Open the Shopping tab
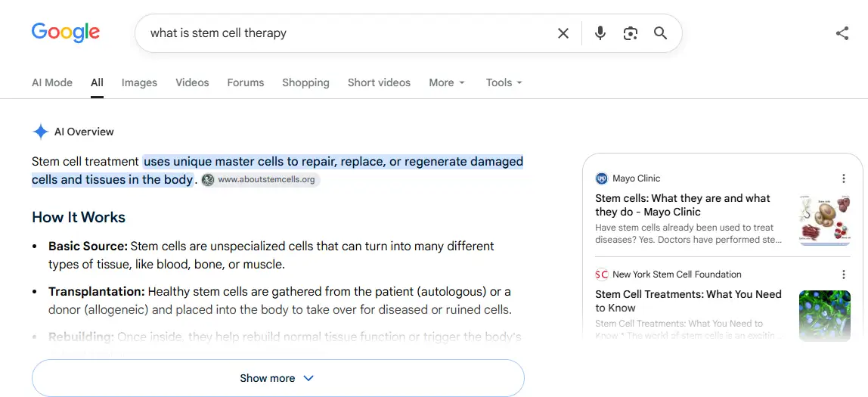This screenshot has height=397, width=868. [305, 82]
